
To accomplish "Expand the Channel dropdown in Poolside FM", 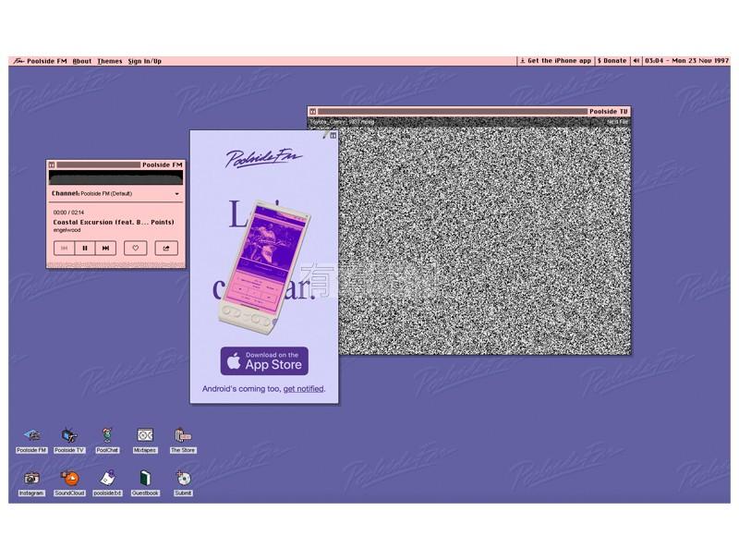I will click(176, 194).
